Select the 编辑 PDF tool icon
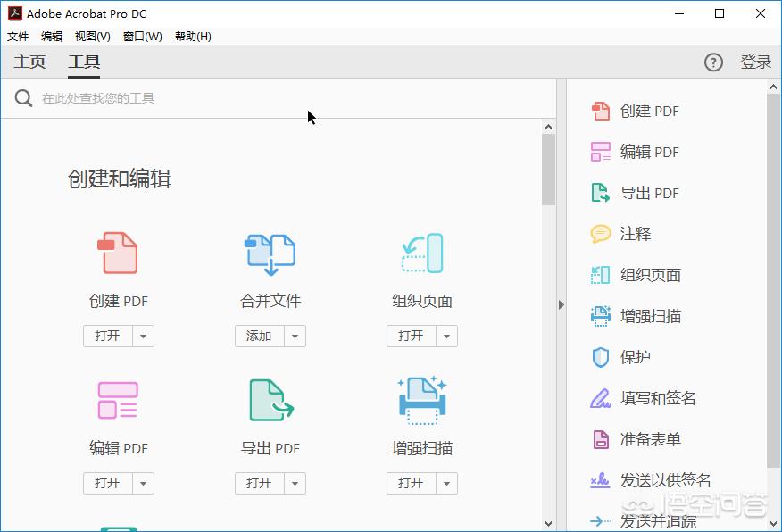Viewport: 782px width, 532px height. coord(117,400)
